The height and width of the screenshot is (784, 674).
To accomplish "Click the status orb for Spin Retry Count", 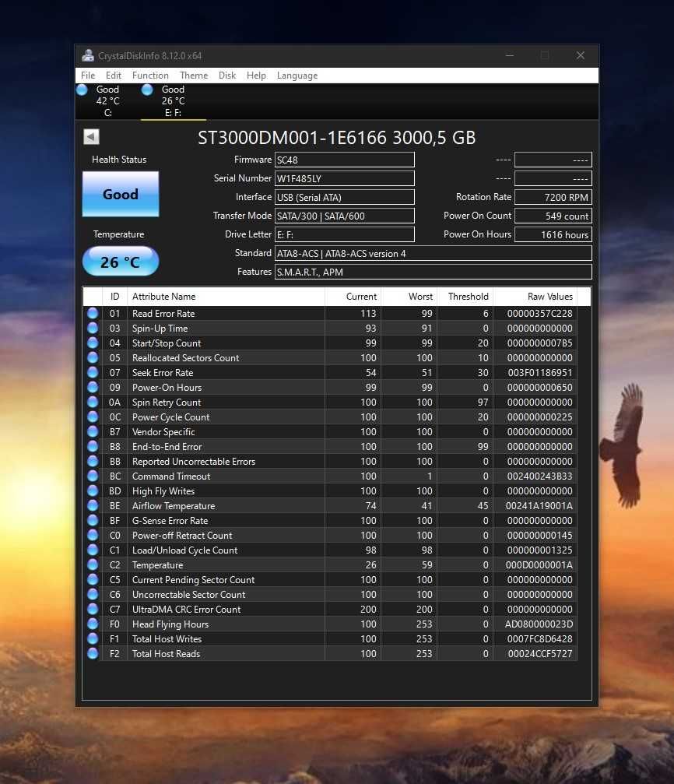I will pyautogui.click(x=93, y=402).
